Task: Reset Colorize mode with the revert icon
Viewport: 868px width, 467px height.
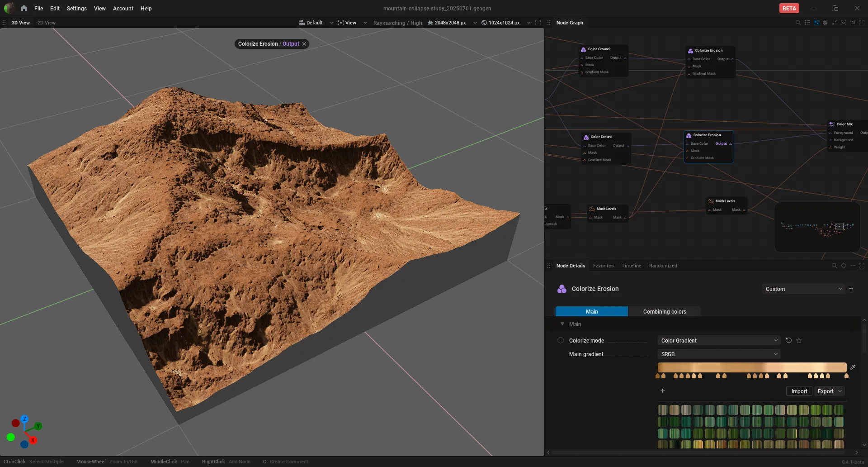Action: click(x=789, y=340)
